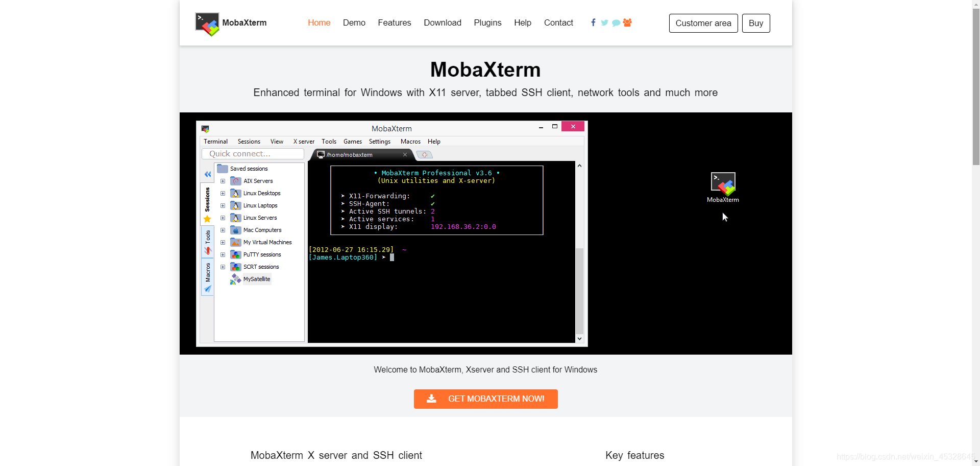This screenshot has width=980, height=466.
Task: Click the Linux Laptops penguin icon
Action: pos(236,205)
